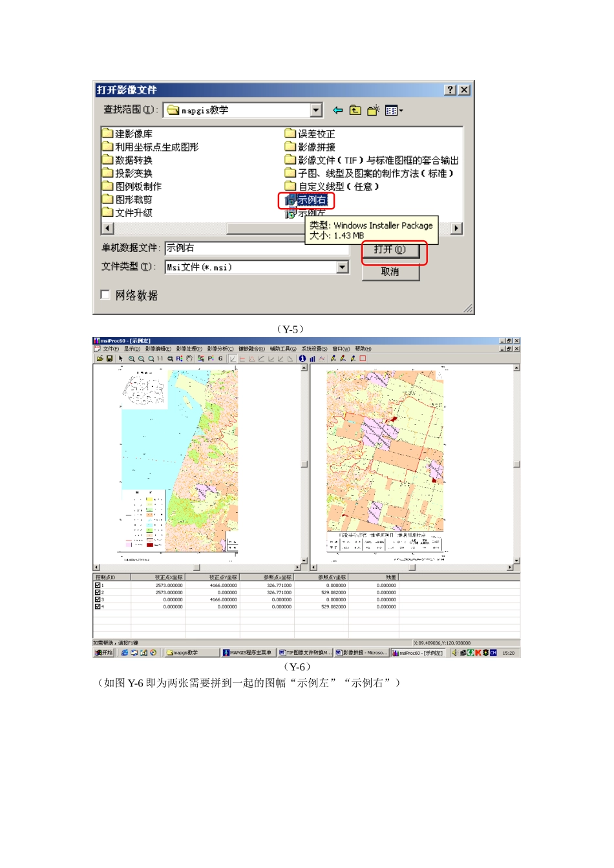Toggle the 网络数据 checkbox

coord(105,294)
